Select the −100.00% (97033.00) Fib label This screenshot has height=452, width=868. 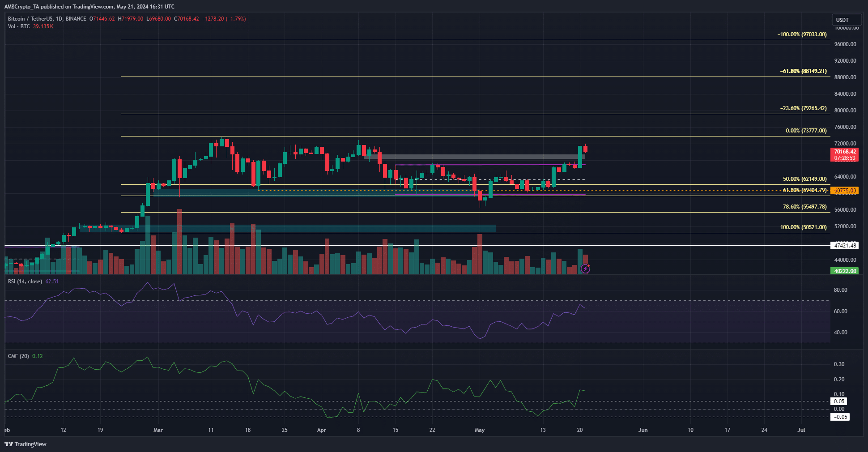[x=802, y=34]
